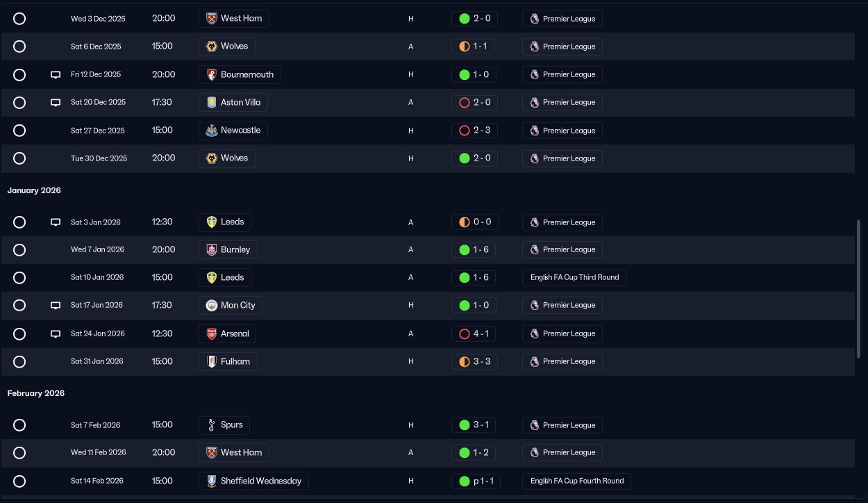Select the radio circle for Man City fixture
The height and width of the screenshot is (503, 868).
click(x=19, y=306)
